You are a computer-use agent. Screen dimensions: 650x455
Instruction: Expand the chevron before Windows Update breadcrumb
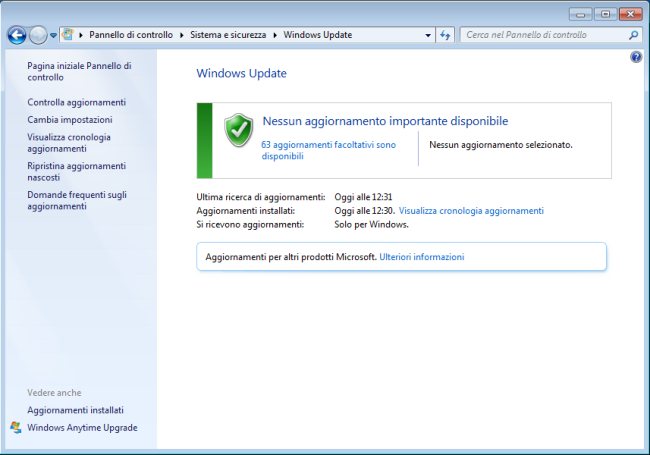tap(275, 35)
